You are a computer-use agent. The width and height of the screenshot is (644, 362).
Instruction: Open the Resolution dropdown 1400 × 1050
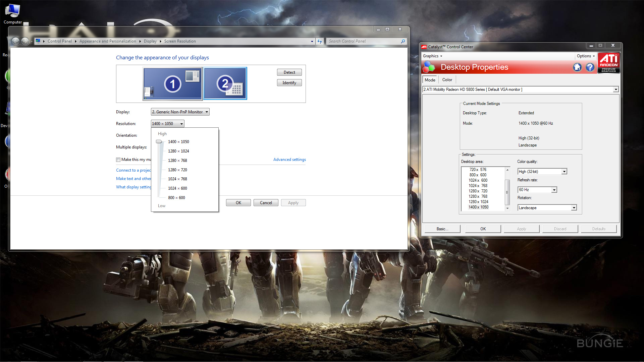(x=167, y=124)
